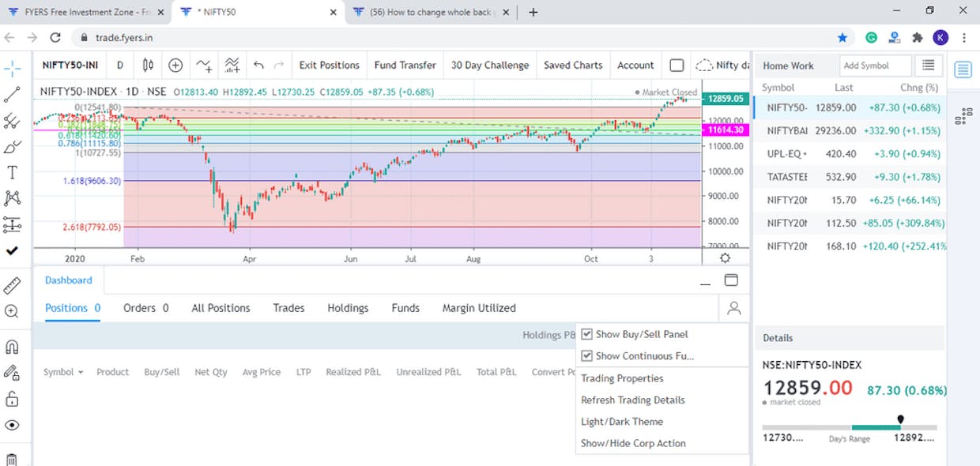Switch to the Orders tab
Viewport: 980px width, 466px height.
(146, 308)
